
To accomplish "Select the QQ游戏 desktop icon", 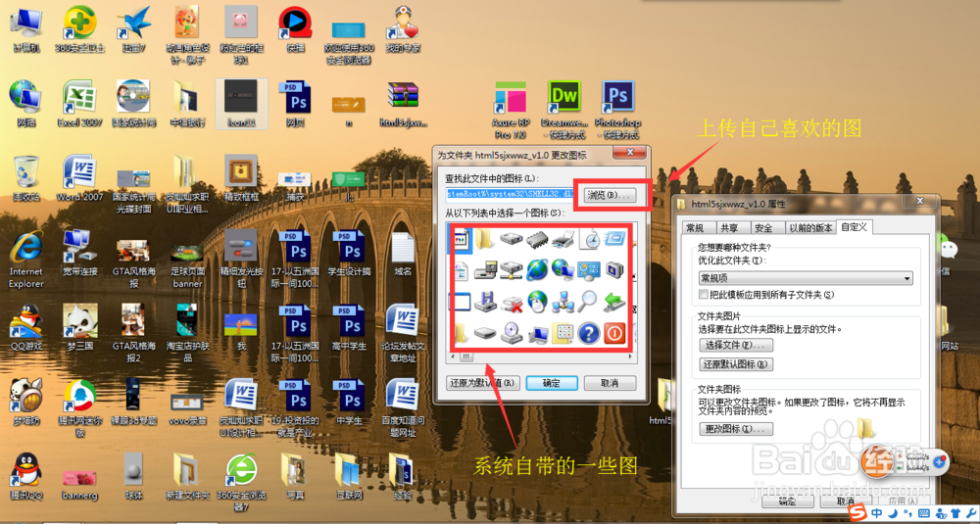I will [26, 327].
